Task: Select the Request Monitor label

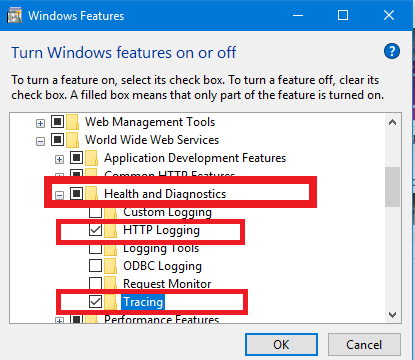Action: tap(167, 283)
